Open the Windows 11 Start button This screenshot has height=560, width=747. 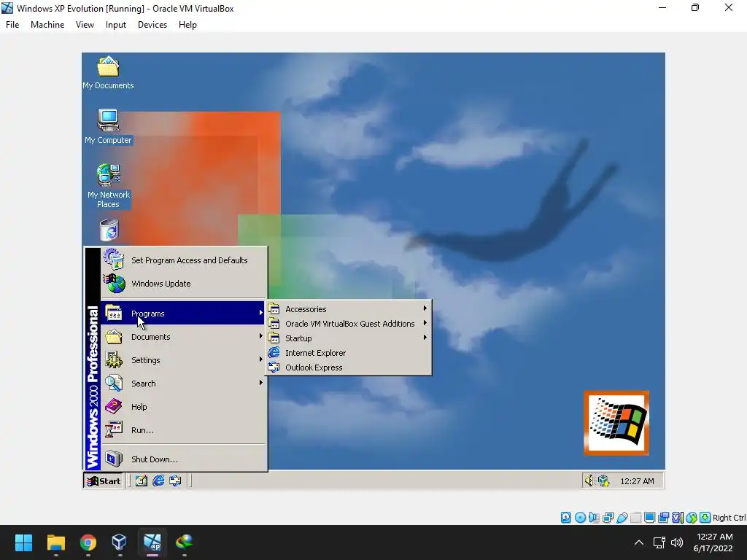pos(23,542)
